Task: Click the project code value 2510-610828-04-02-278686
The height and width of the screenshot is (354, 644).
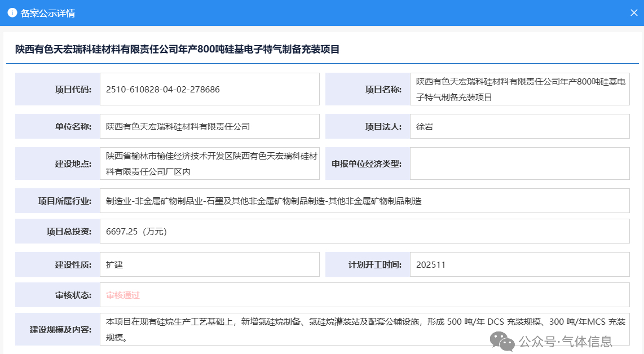Action: pos(163,90)
